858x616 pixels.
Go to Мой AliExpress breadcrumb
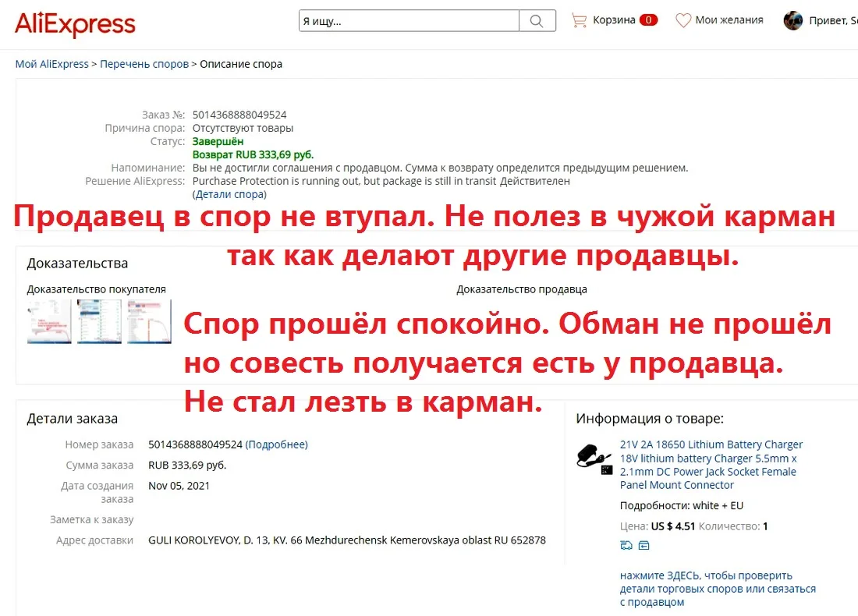52,64
